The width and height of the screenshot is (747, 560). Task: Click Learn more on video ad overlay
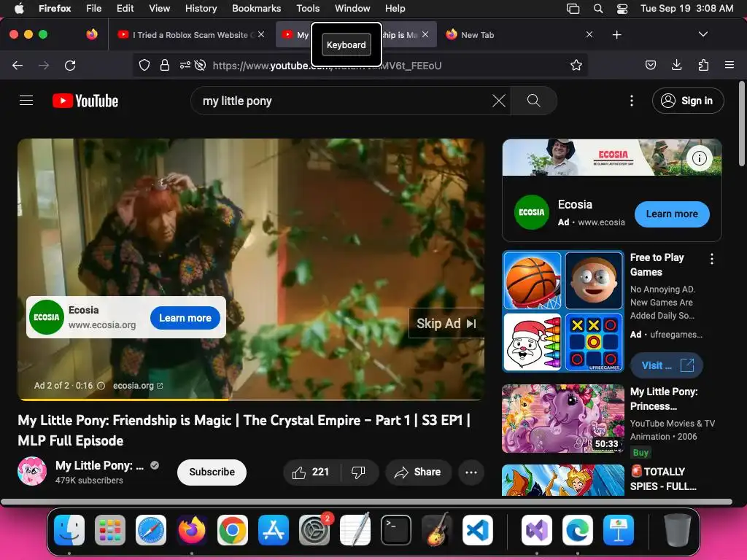[x=185, y=318]
